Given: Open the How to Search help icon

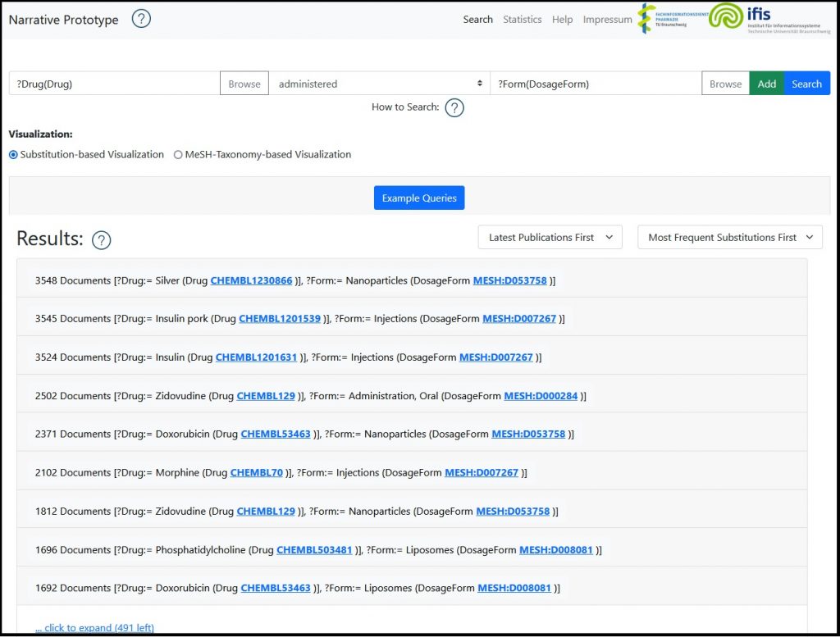Looking at the screenshot, I should (x=454, y=107).
